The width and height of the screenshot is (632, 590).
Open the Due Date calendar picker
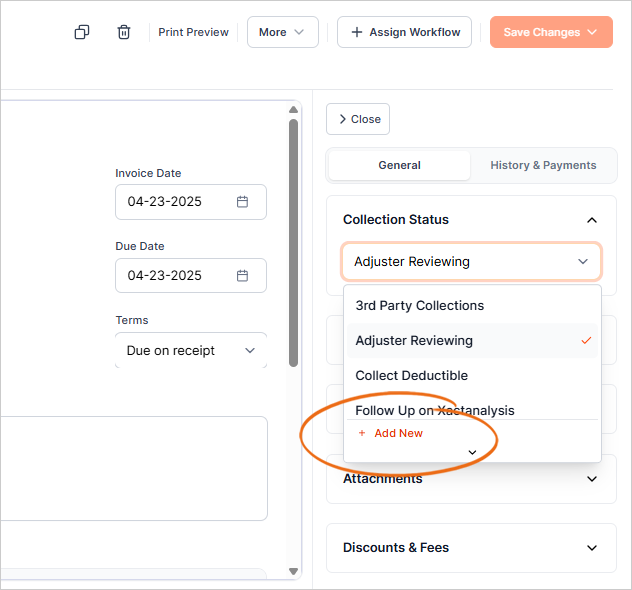(242, 275)
